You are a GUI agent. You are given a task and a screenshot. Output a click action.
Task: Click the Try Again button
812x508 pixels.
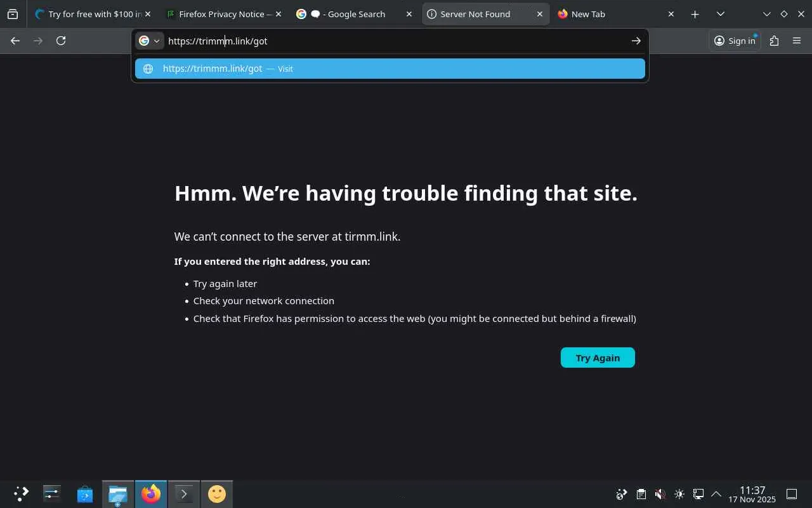(x=598, y=358)
